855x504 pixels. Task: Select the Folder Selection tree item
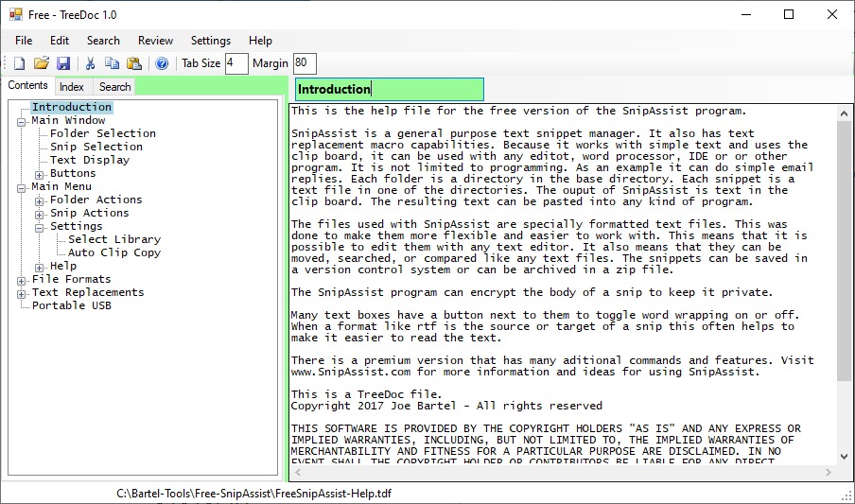click(103, 133)
